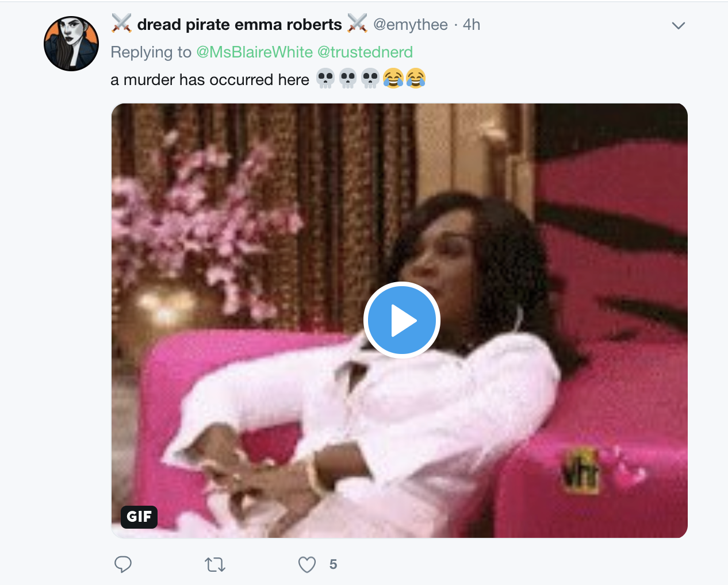This screenshot has height=585, width=728.
Task: Click the crossed swords emoji before the name
Action: [121, 24]
